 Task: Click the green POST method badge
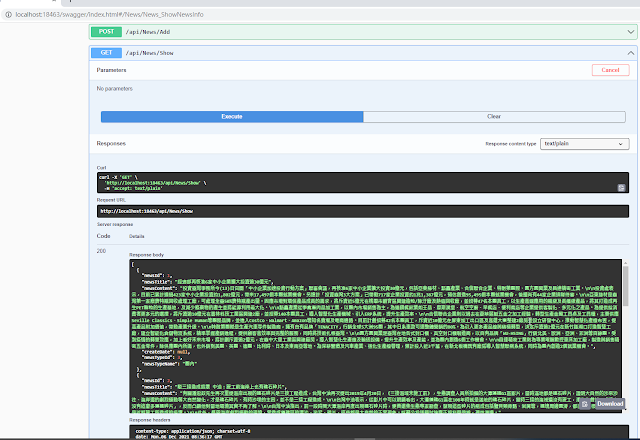tap(106, 32)
